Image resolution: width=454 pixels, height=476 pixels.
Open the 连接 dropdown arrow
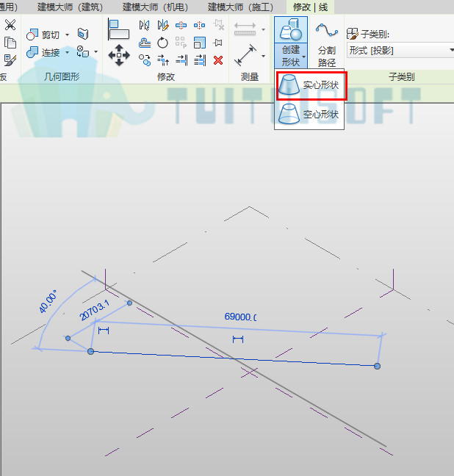pyautogui.click(x=67, y=52)
